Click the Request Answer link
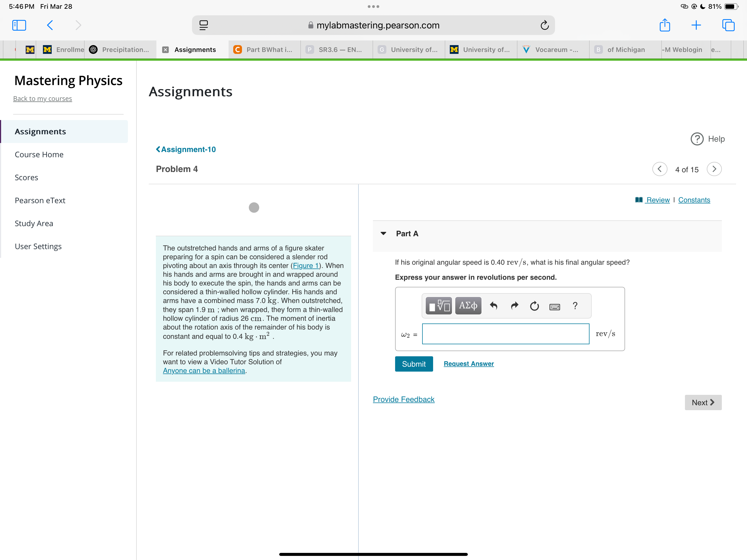747x560 pixels. pyautogui.click(x=468, y=364)
